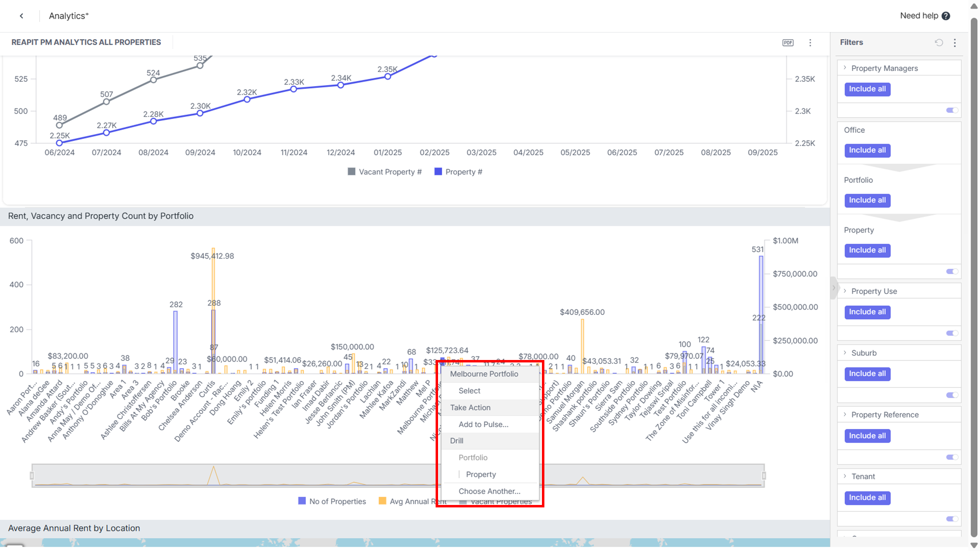This screenshot has width=980, height=551.
Task: Collapse the Filters panel with side arrow
Action: coord(833,288)
